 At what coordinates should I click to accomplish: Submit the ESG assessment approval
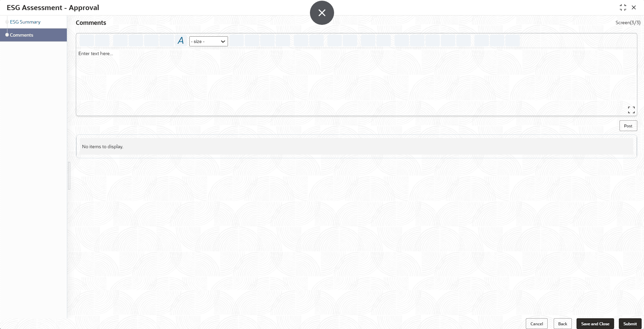pyautogui.click(x=630, y=324)
